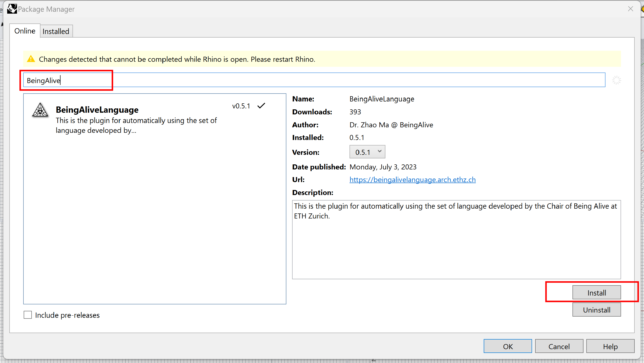This screenshot has height=363, width=644.
Task: Open the Version 0.5.1 dropdown
Action: coord(367,152)
